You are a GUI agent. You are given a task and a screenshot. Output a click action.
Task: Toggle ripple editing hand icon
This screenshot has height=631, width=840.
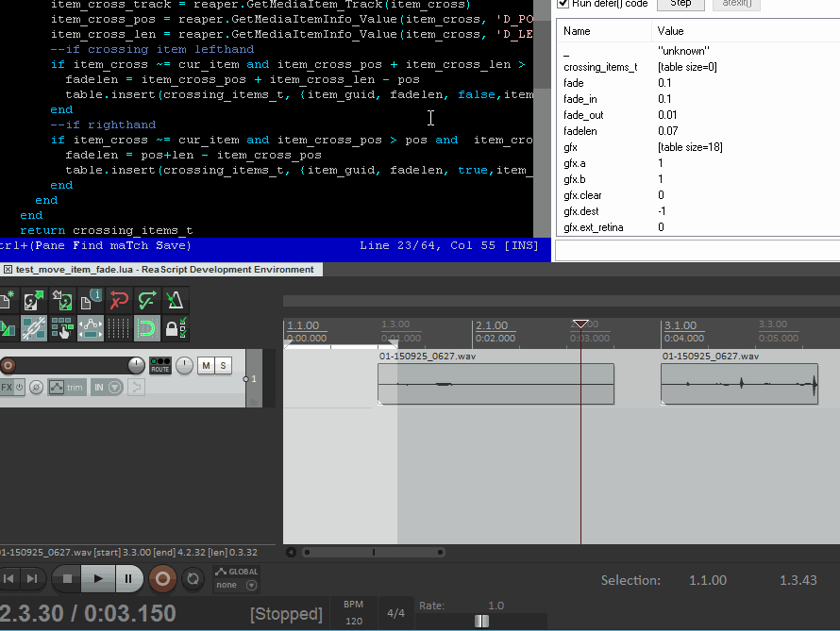tap(62, 328)
